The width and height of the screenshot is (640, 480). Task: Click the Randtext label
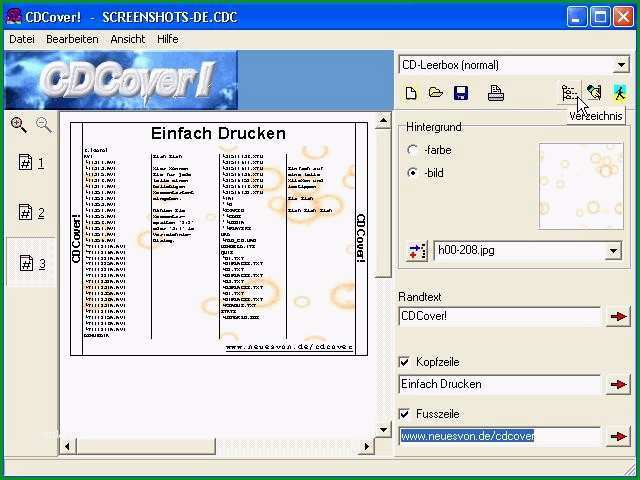[420, 297]
